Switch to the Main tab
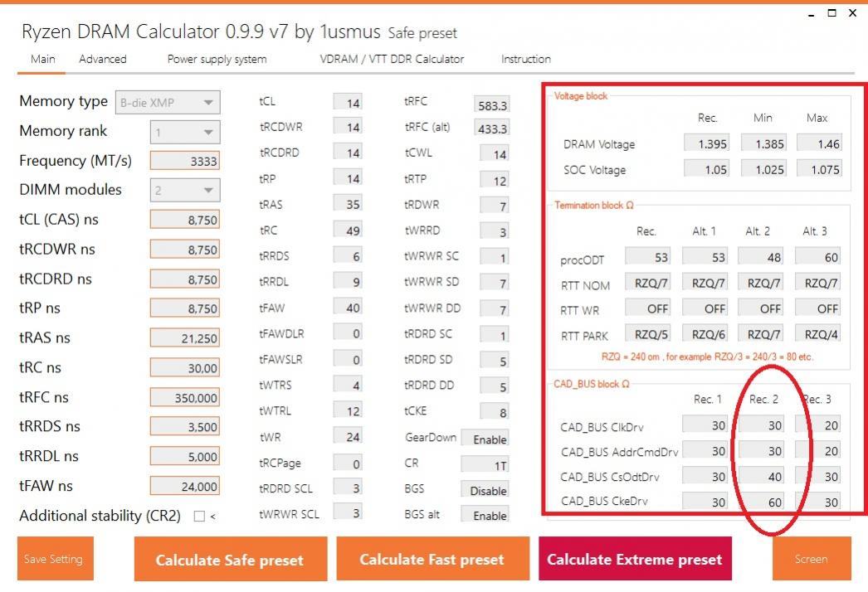 click(42, 59)
